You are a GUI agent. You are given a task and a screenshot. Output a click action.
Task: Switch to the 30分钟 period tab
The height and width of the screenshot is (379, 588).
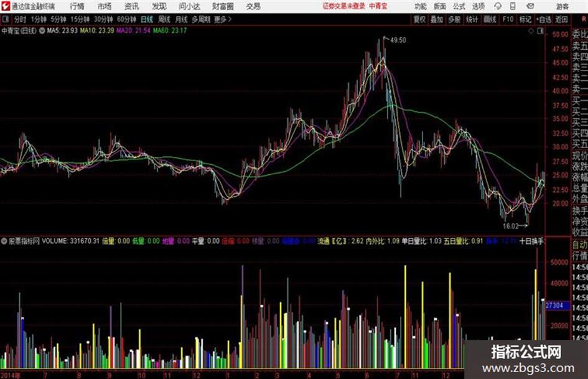103,19
